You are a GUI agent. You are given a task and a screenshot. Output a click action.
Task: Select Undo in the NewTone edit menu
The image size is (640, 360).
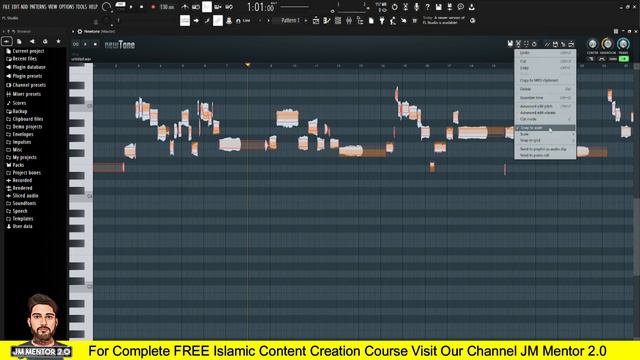(545, 53)
